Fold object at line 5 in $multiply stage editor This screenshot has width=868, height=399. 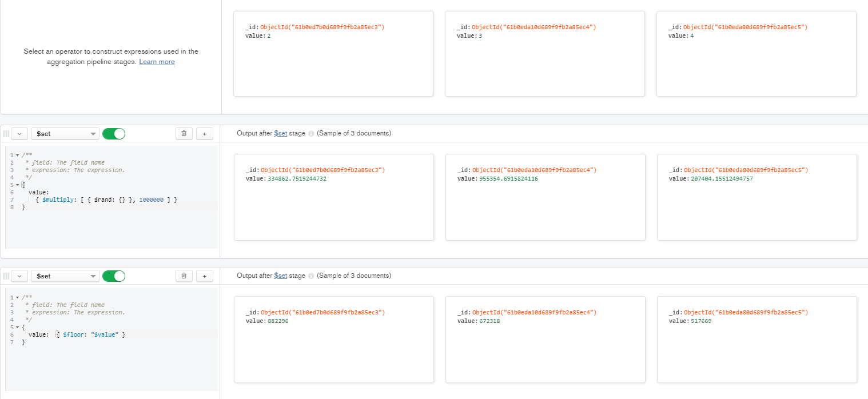pos(17,185)
